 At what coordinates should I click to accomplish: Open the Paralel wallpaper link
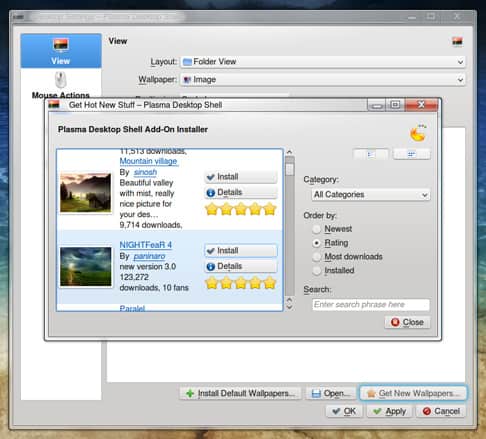click(x=132, y=308)
